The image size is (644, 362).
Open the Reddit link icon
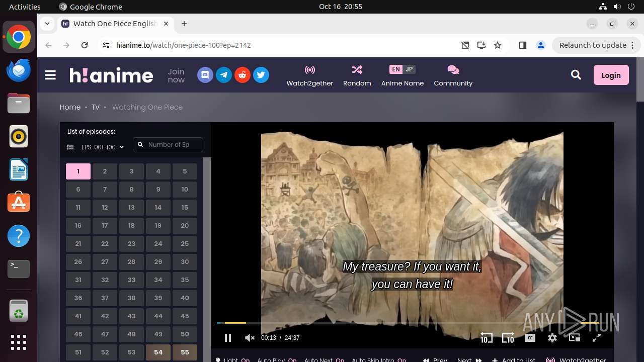(243, 75)
